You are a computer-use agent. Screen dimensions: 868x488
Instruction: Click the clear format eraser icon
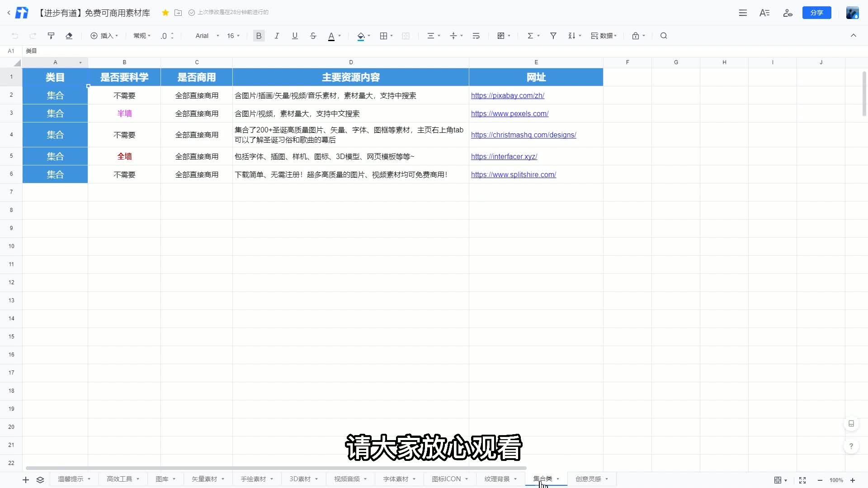coord(69,36)
